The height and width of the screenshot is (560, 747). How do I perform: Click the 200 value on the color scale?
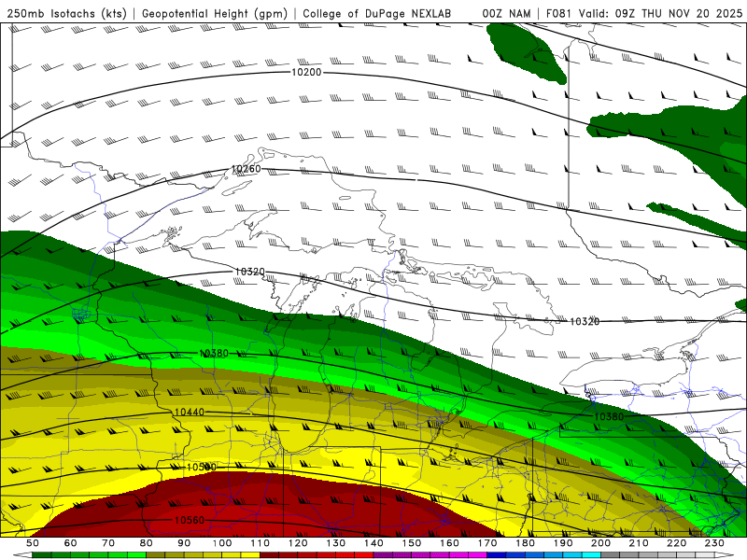(x=600, y=543)
